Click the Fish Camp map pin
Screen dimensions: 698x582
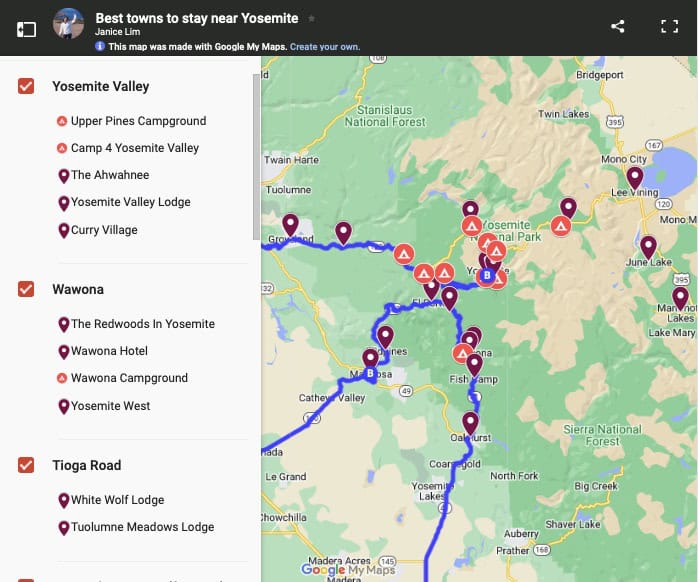tap(475, 365)
